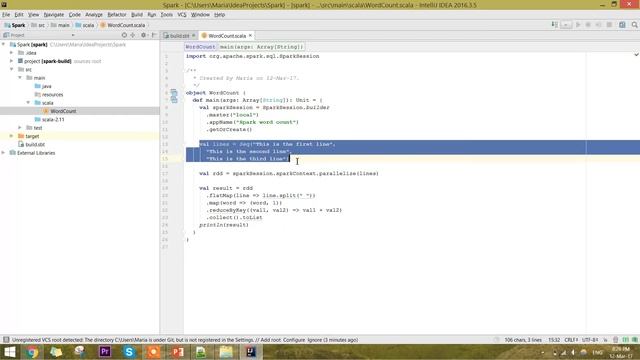640x360 pixels.
Task: Click run gutter icon beside def main
Action: [174, 100]
